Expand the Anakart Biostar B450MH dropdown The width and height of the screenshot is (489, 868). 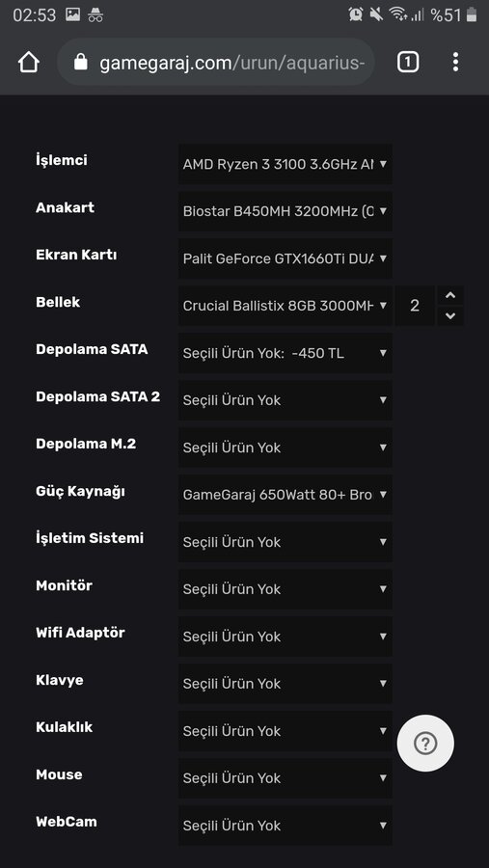(285, 211)
